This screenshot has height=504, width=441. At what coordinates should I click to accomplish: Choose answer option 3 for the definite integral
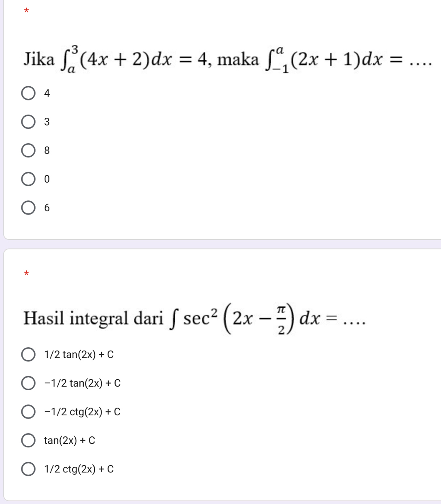[x=28, y=122]
